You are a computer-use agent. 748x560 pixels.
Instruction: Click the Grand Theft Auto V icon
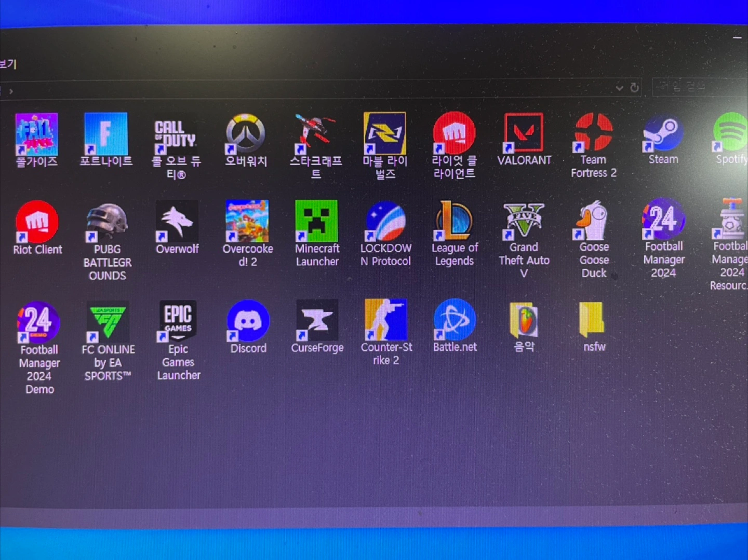[524, 221]
